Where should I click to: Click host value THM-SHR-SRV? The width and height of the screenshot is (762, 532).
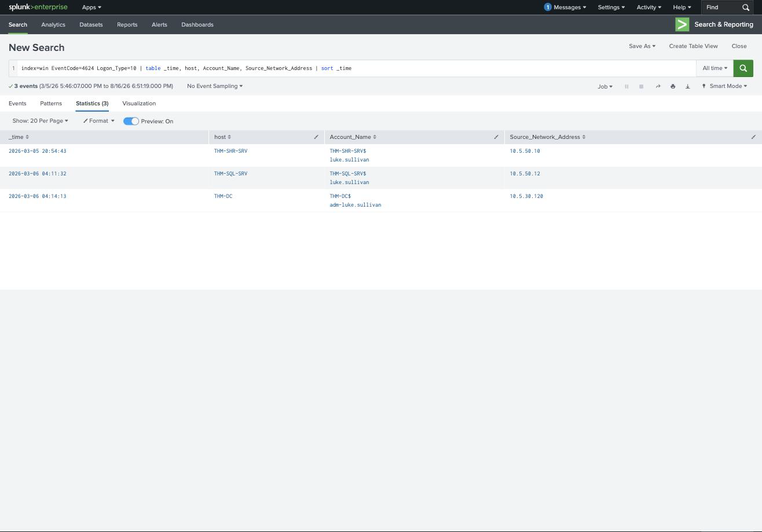coord(230,151)
